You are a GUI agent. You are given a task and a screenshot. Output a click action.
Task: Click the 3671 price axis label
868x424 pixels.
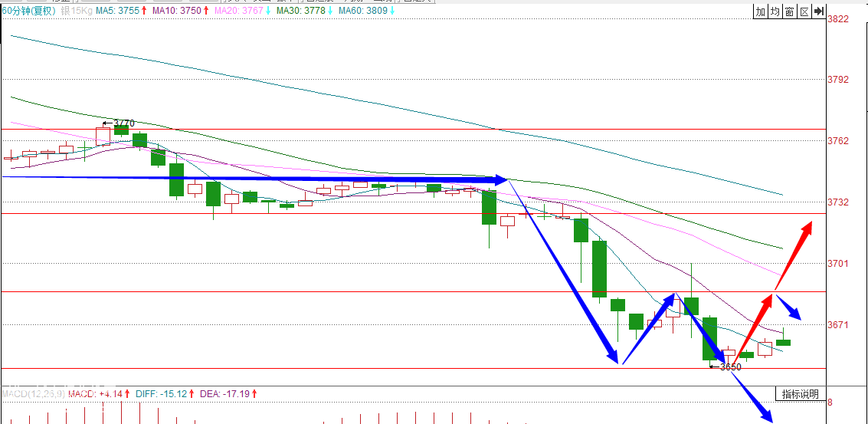pos(837,325)
